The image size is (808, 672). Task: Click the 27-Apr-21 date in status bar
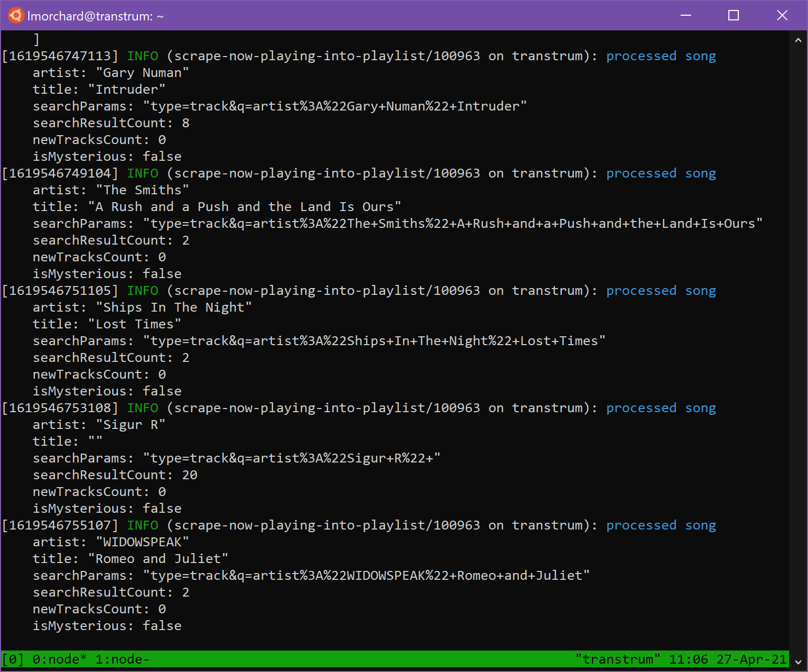[751, 659]
